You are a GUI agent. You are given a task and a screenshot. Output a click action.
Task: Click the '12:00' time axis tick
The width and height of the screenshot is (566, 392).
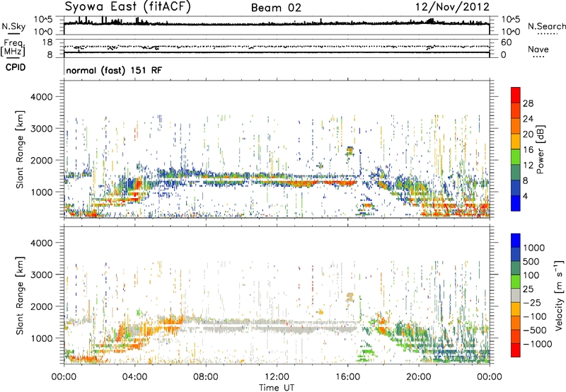(277, 377)
